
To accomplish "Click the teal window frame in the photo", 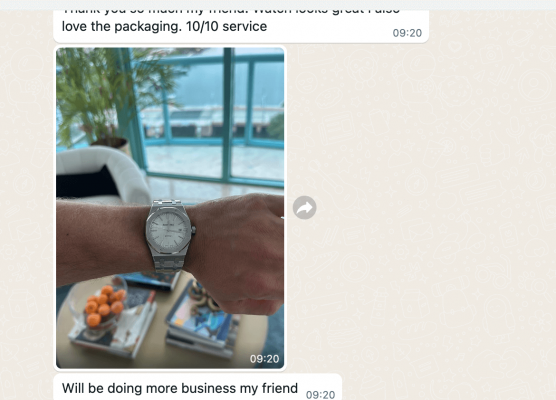I will click(x=227, y=113).
